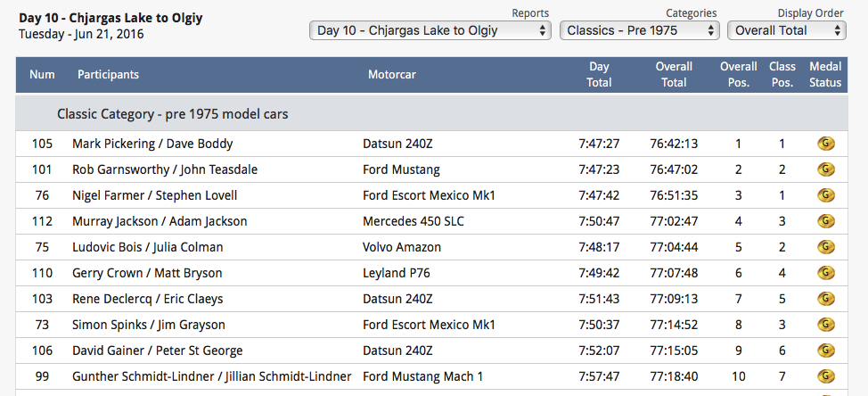Click gold medal icon for Ludovic Bois
This screenshot has height=396, width=868.
coord(825,247)
